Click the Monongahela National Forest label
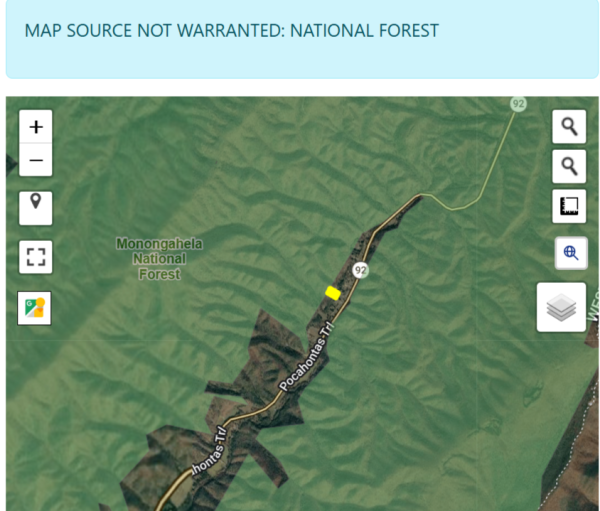This screenshot has width=600, height=511. [x=159, y=259]
